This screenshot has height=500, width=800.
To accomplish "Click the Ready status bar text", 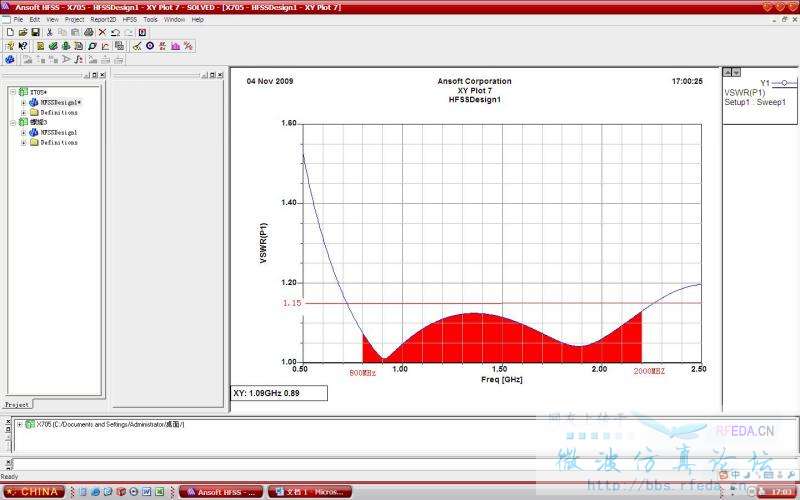I will pyautogui.click(x=9, y=477).
